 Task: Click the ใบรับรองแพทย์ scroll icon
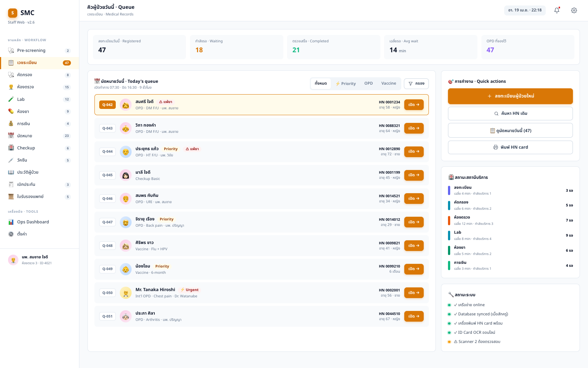(11, 197)
